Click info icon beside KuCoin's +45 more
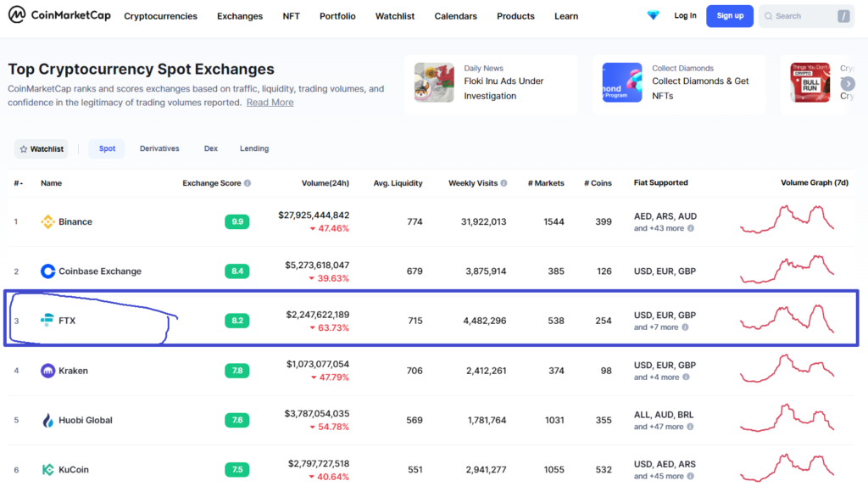Image resolution: width=868 pixels, height=492 pixels. coord(690,476)
